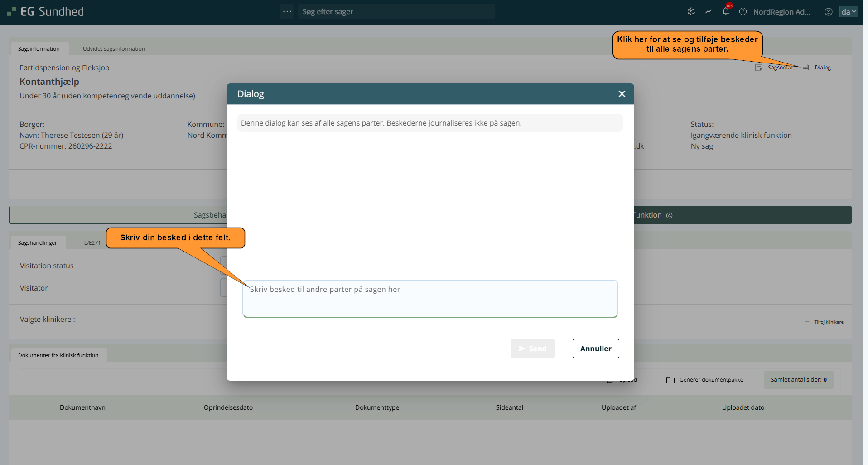Click the statistics trend line icon

point(709,12)
